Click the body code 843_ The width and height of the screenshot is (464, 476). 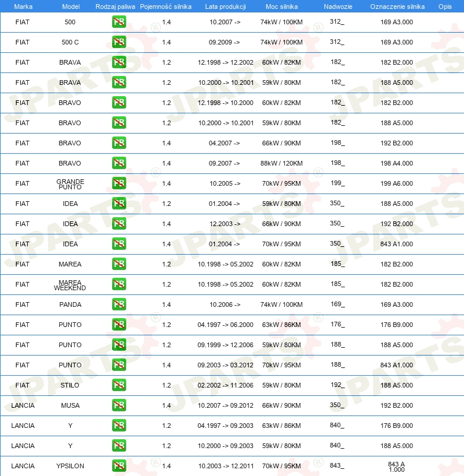tap(337, 465)
